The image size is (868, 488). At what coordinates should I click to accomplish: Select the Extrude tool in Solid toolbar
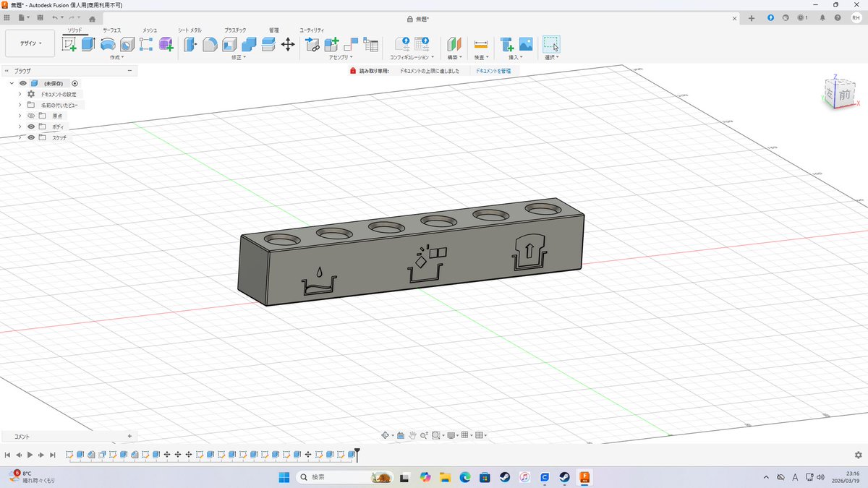88,44
